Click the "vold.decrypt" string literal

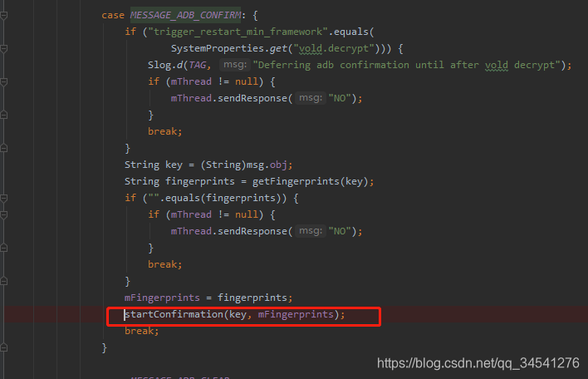coord(334,48)
